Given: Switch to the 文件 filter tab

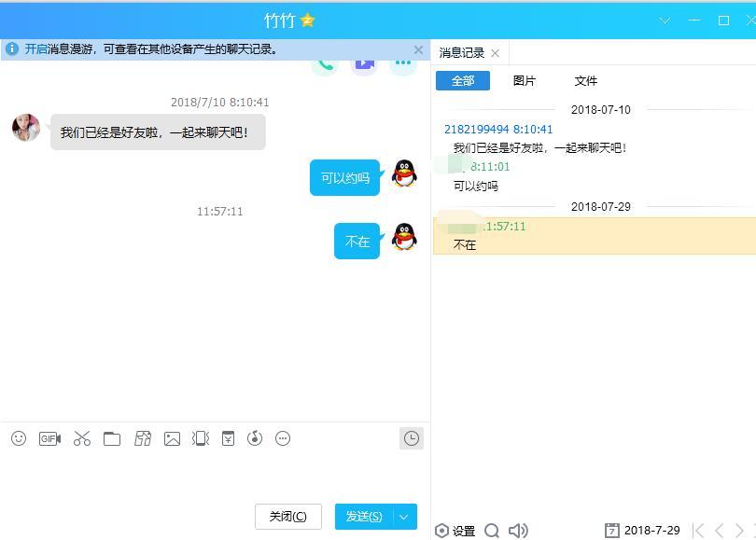Looking at the screenshot, I should pos(586,81).
